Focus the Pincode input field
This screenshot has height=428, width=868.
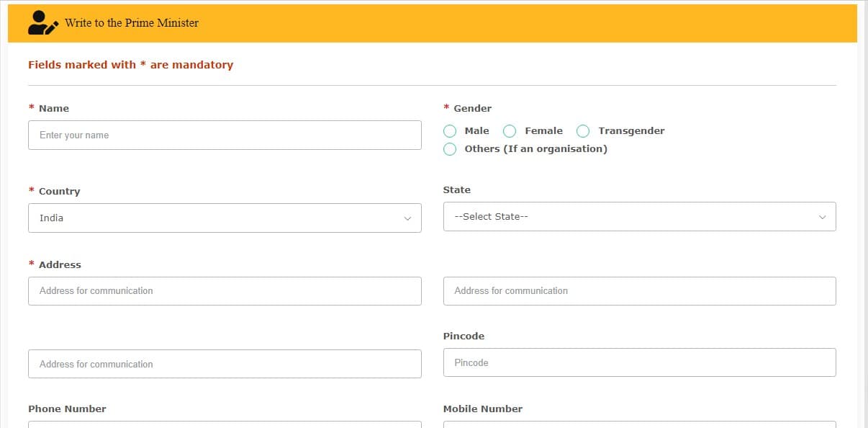[x=639, y=362]
